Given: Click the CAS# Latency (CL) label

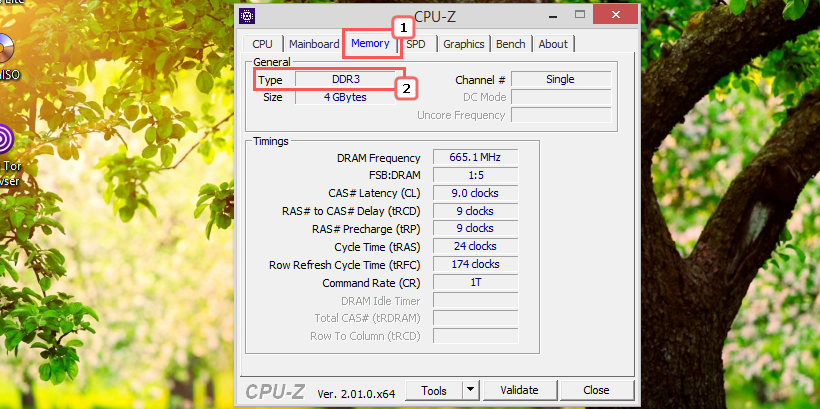Looking at the screenshot, I should pyautogui.click(x=374, y=194).
